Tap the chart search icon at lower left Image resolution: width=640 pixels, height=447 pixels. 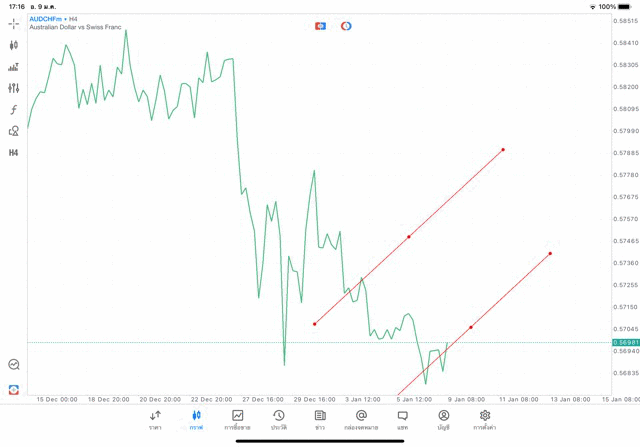coord(14,365)
